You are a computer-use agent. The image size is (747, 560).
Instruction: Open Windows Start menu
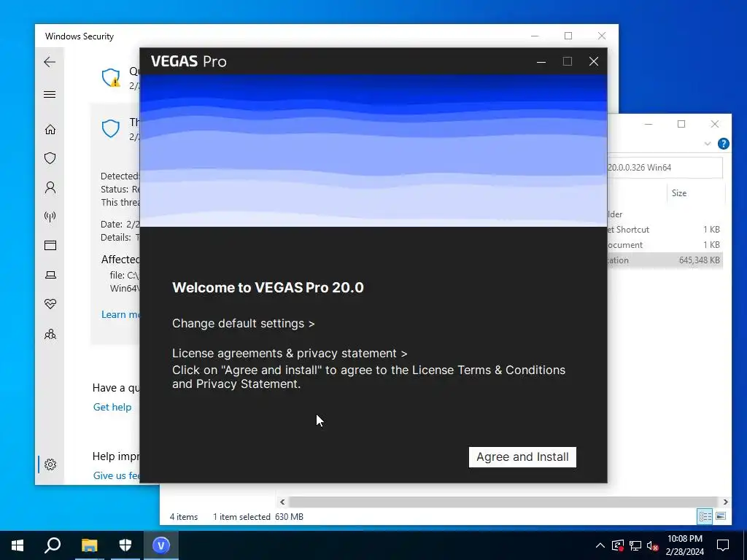coord(18,545)
